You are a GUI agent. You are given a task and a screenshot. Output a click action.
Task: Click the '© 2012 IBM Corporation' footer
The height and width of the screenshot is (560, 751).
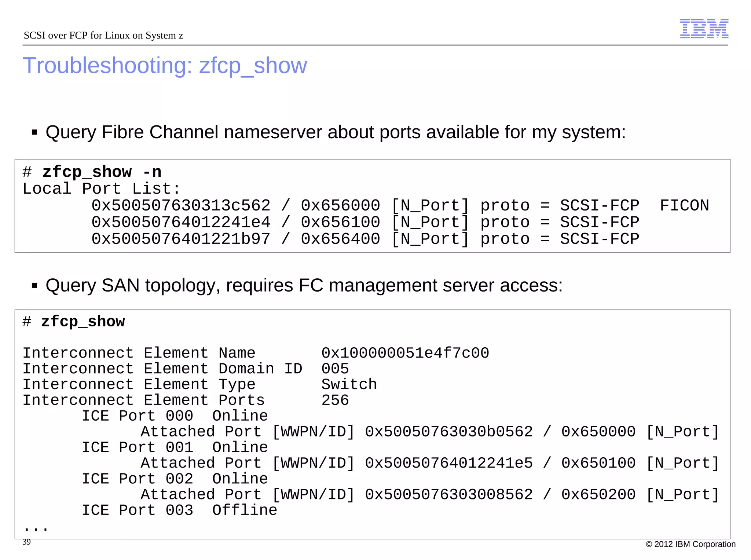pos(690,545)
